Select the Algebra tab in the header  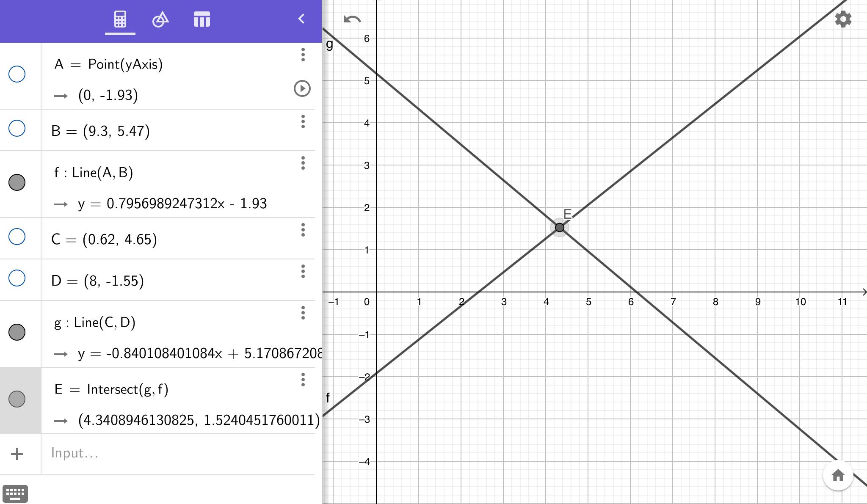[120, 19]
